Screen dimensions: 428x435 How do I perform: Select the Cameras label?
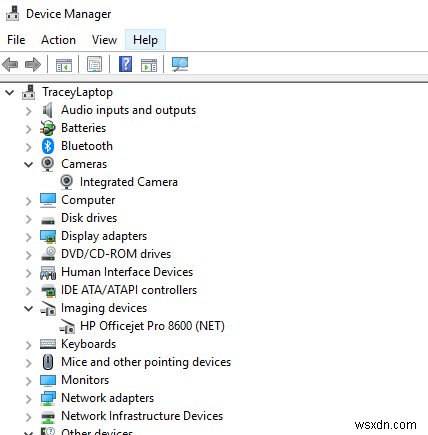click(x=84, y=164)
